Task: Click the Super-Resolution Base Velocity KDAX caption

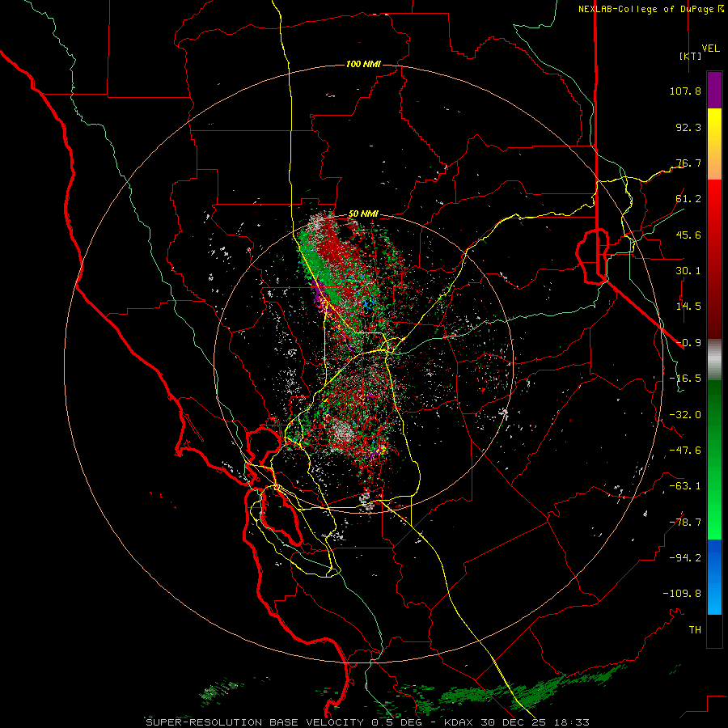Action: pyautogui.click(x=368, y=722)
